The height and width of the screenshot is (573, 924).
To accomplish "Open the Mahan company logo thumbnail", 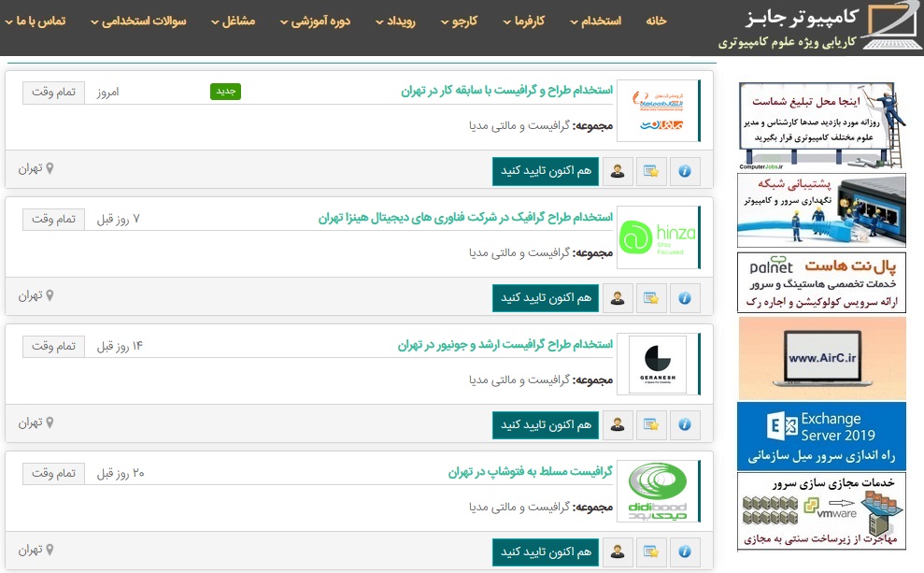I will click(658, 111).
